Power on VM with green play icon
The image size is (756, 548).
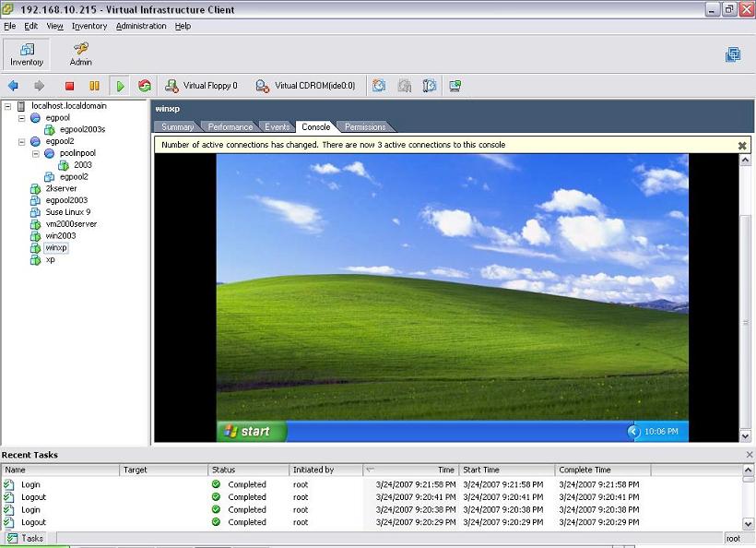(120, 86)
